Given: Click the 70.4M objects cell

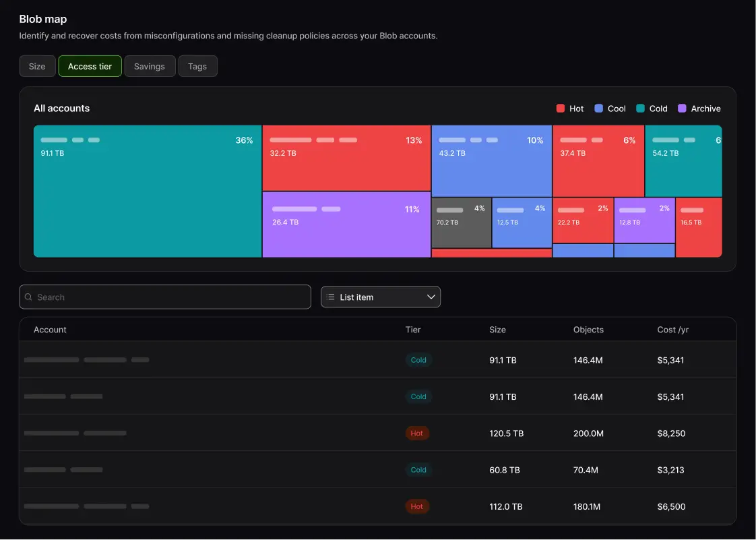Looking at the screenshot, I should click(586, 470).
